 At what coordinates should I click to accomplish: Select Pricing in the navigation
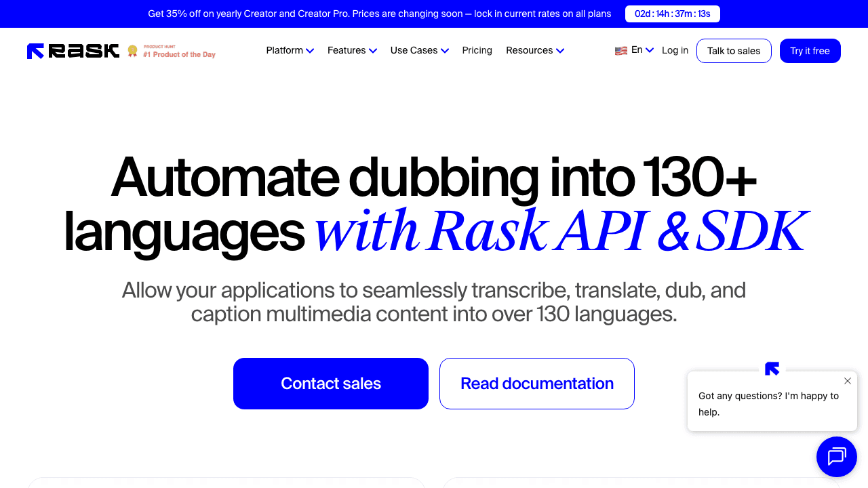[x=477, y=50]
